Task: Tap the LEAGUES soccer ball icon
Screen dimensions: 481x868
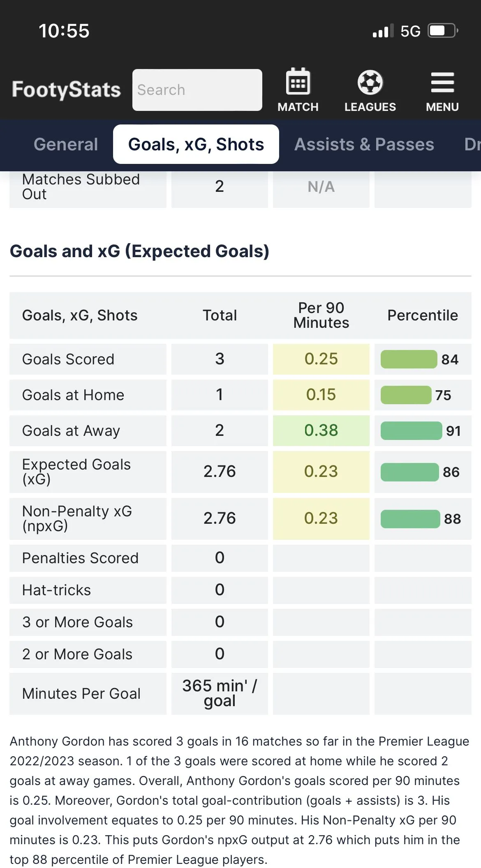Action: click(370, 82)
